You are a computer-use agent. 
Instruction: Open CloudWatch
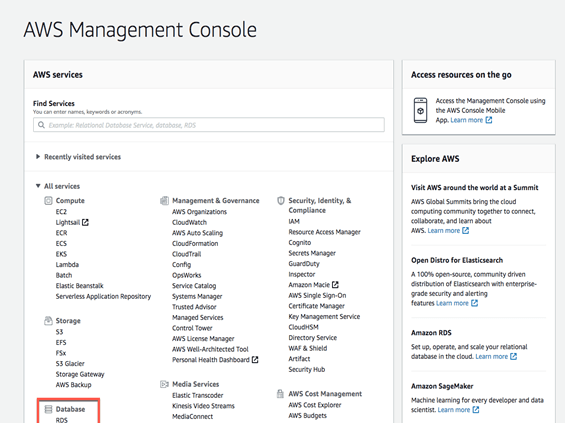[x=189, y=222]
